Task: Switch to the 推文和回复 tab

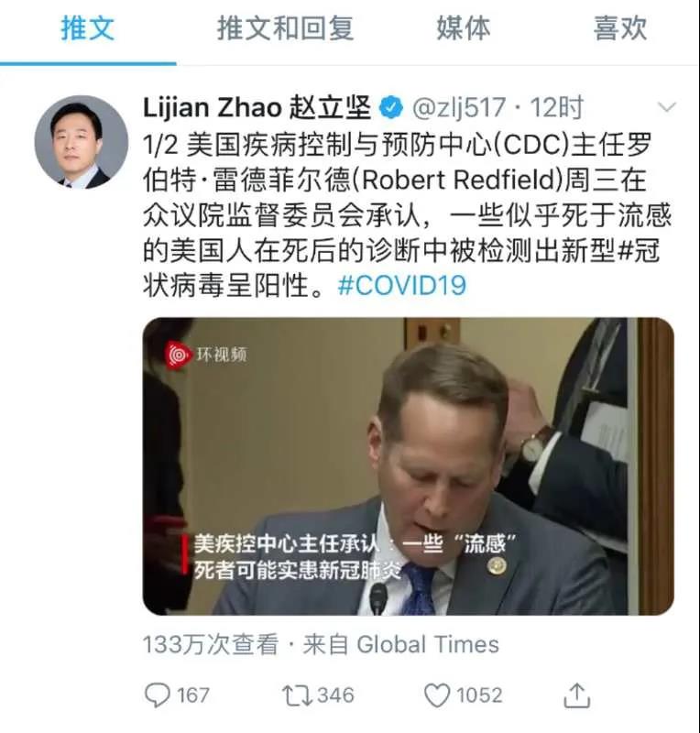Action: click(x=285, y=28)
